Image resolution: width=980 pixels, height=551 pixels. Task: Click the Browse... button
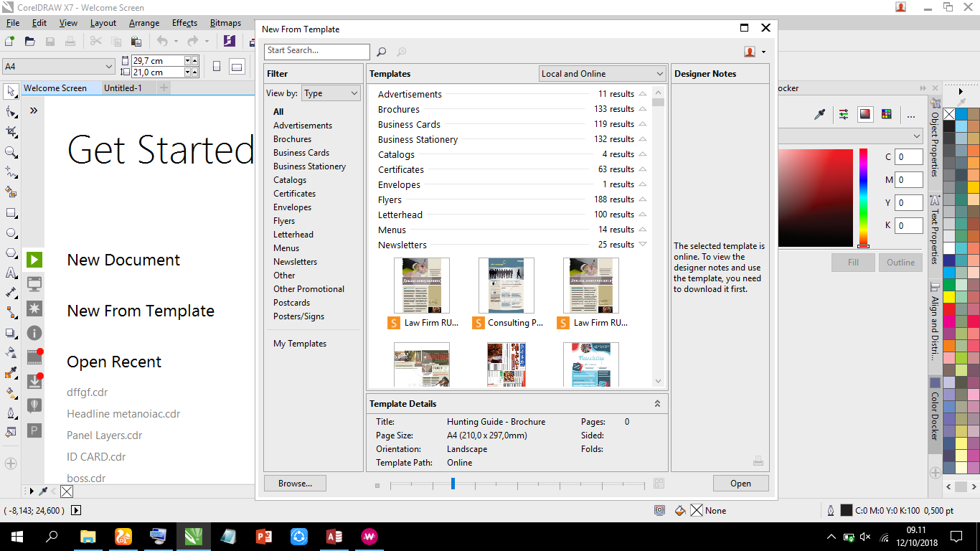click(x=295, y=484)
